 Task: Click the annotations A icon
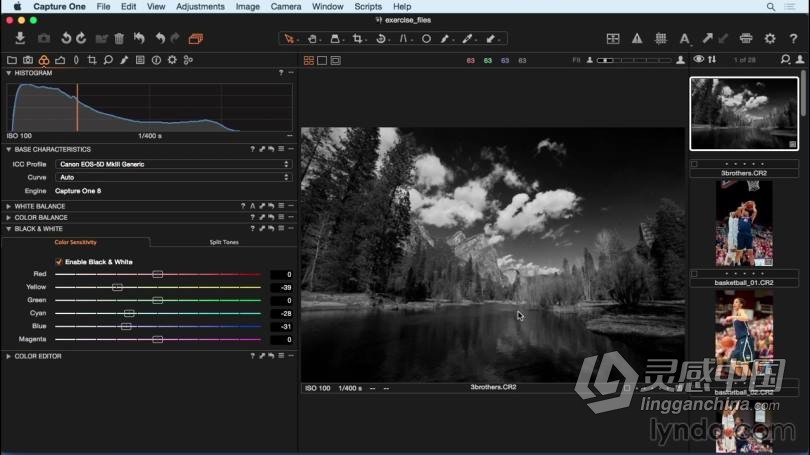(x=684, y=39)
